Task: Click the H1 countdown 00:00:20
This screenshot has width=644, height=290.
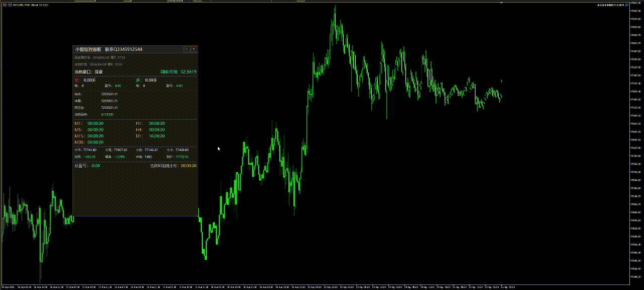Action: (156, 123)
